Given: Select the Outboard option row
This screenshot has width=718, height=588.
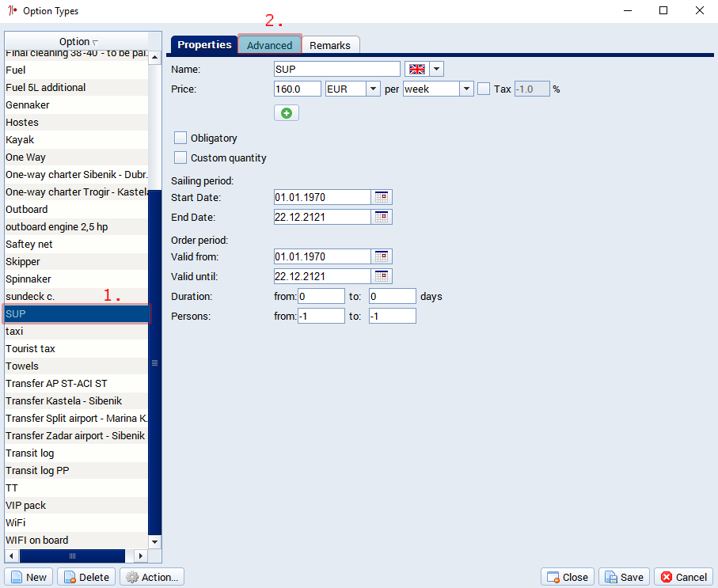Looking at the screenshot, I should pos(77,209).
